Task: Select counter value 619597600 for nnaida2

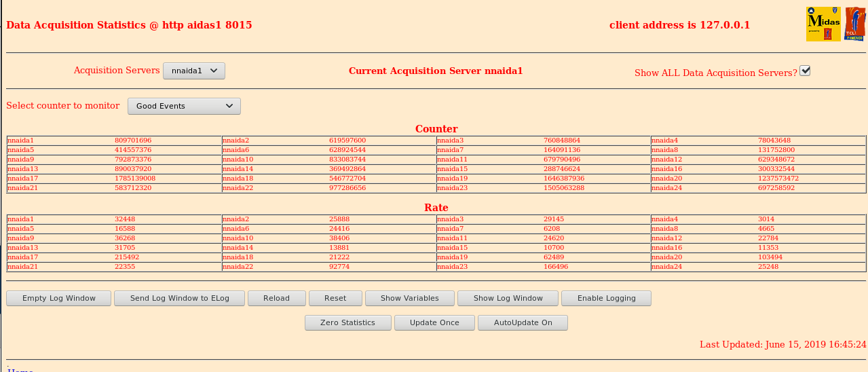Action: coord(347,141)
